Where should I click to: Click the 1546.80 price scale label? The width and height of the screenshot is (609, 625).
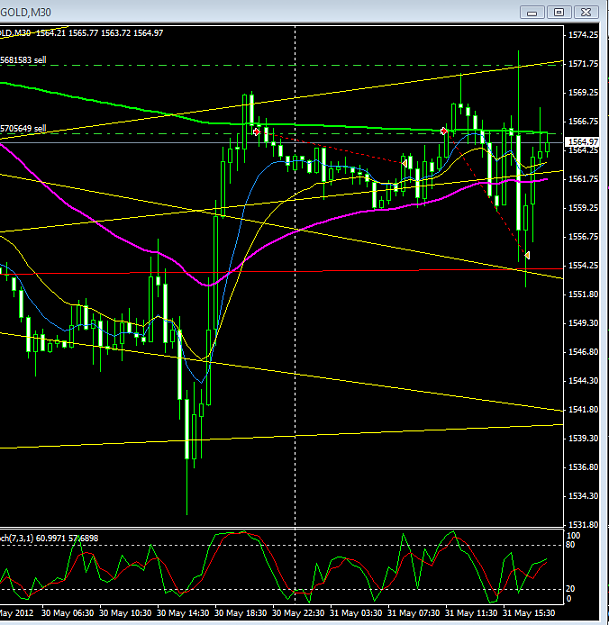tap(583, 352)
